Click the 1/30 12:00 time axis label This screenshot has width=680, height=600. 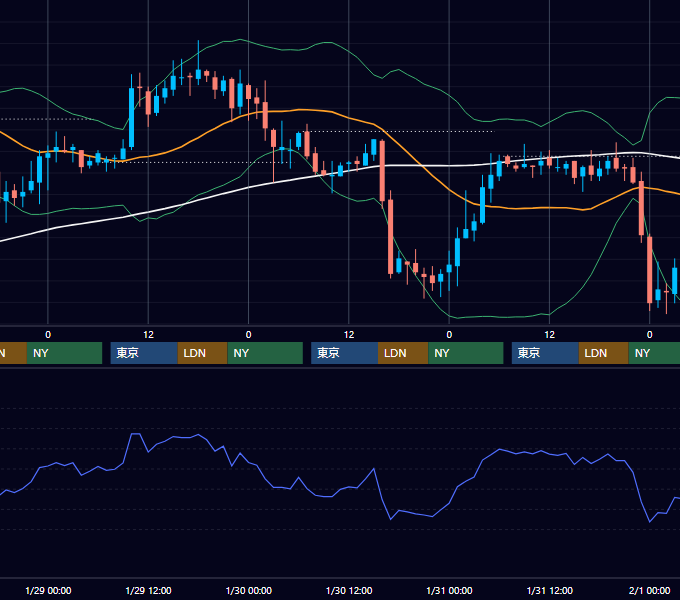(x=349, y=590)
